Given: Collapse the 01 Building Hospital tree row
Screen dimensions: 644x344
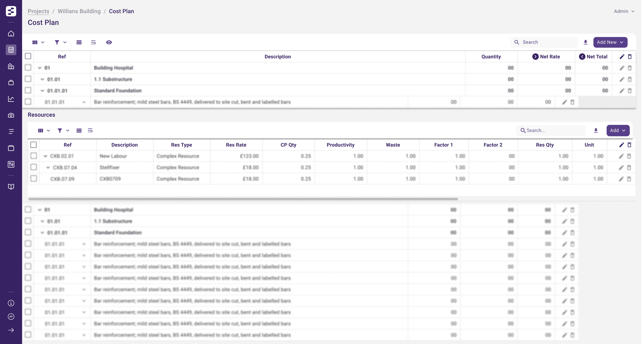Looking at the screenshot, I should [40, 68].
